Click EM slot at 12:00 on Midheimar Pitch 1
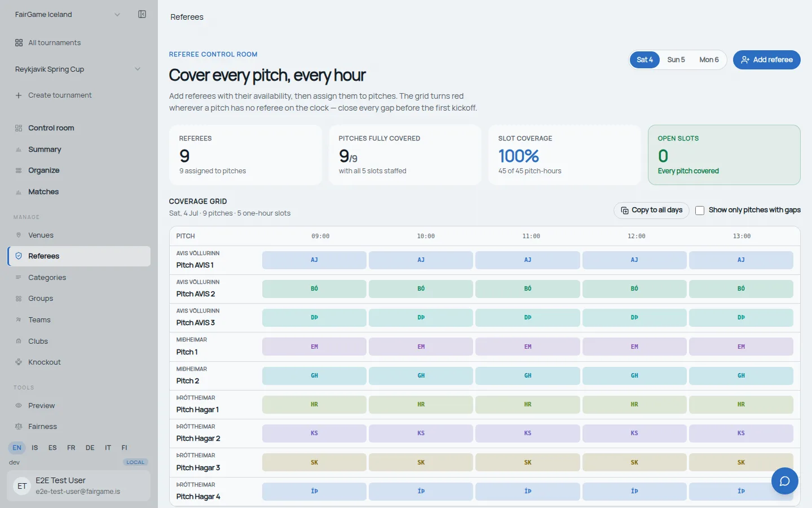Image resolution: width=812 pixels, height=508 pixels. tap(634, 347)
